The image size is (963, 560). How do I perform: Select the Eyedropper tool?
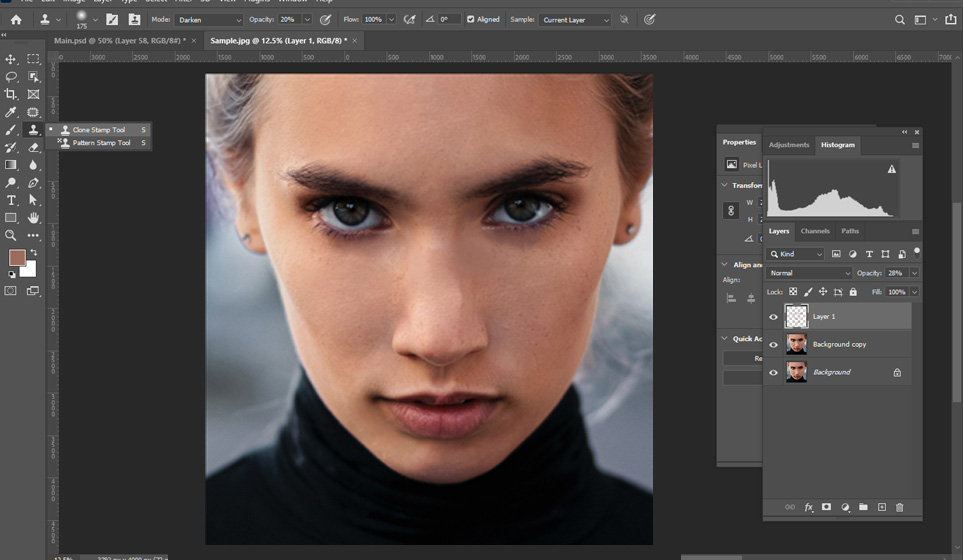point(10,112)
